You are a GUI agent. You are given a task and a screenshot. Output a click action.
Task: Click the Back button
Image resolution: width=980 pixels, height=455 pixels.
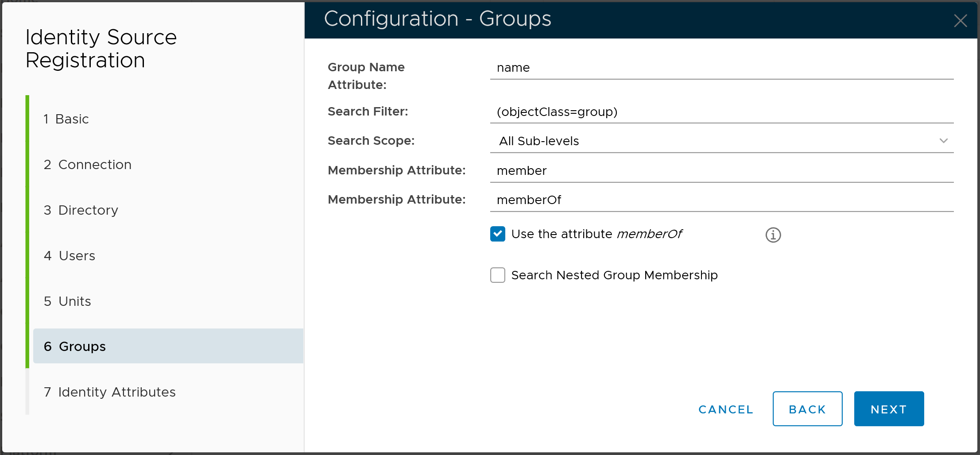(807, 409)
